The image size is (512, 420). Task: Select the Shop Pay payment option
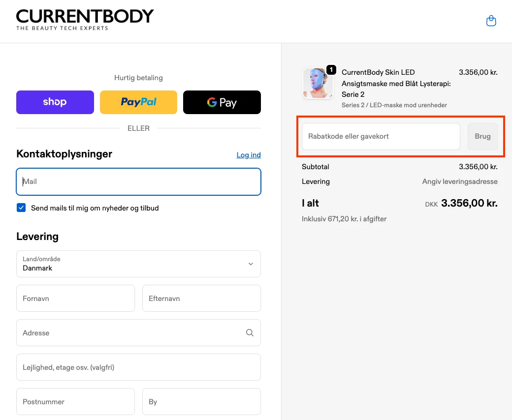(x=55, y=102)
